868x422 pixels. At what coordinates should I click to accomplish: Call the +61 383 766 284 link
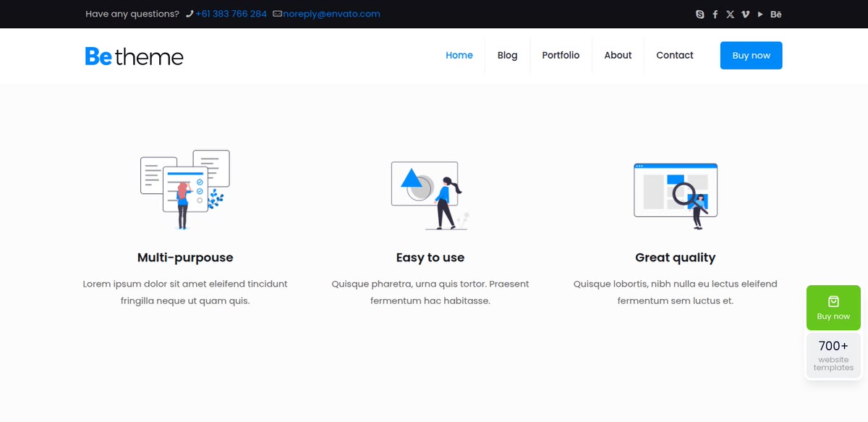click(231, 14)
